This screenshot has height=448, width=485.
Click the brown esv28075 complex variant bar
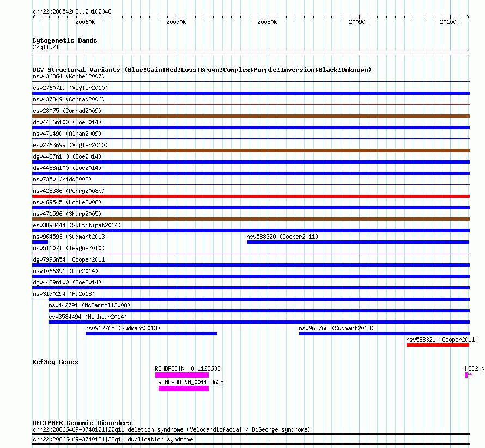[x=251, y=116]
